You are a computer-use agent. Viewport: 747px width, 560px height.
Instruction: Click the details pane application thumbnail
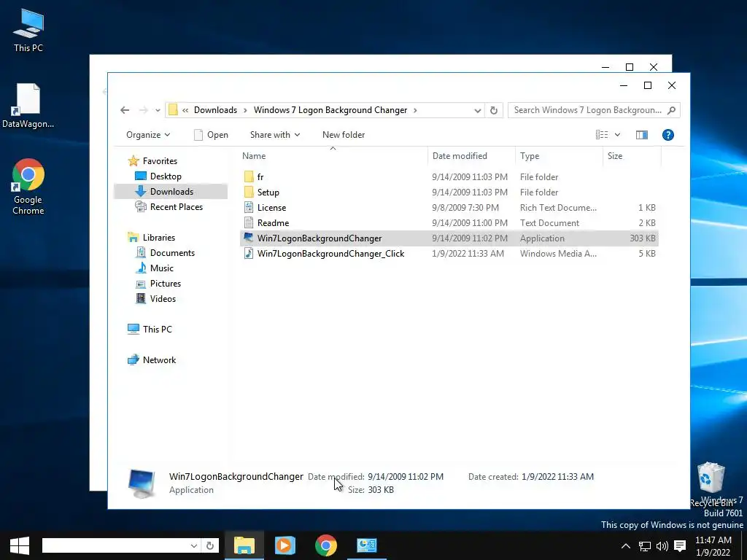click(142, 483)
